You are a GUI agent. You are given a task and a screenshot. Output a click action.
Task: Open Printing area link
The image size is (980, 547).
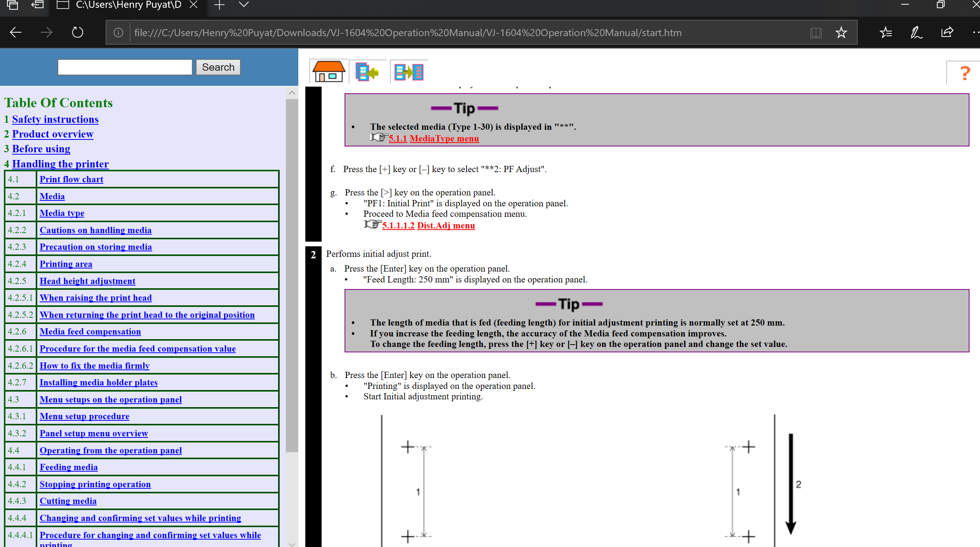(x=66, y=264)
